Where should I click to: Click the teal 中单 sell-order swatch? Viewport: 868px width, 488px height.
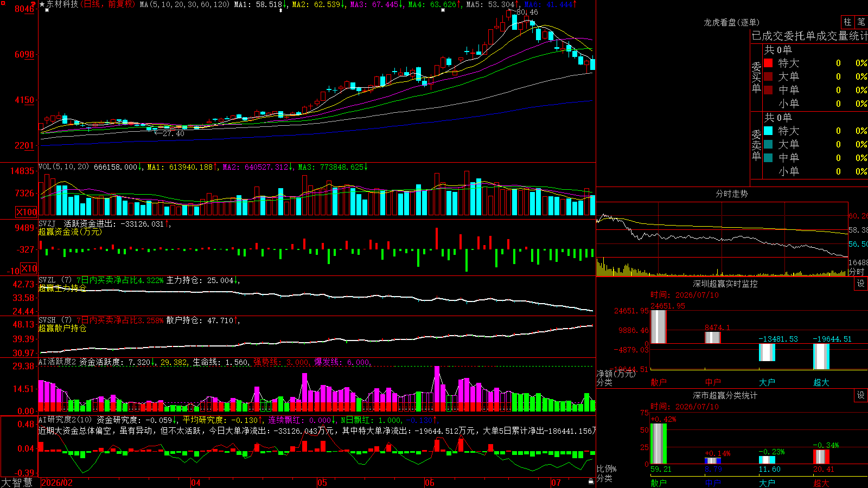click(x=768, y=158)
